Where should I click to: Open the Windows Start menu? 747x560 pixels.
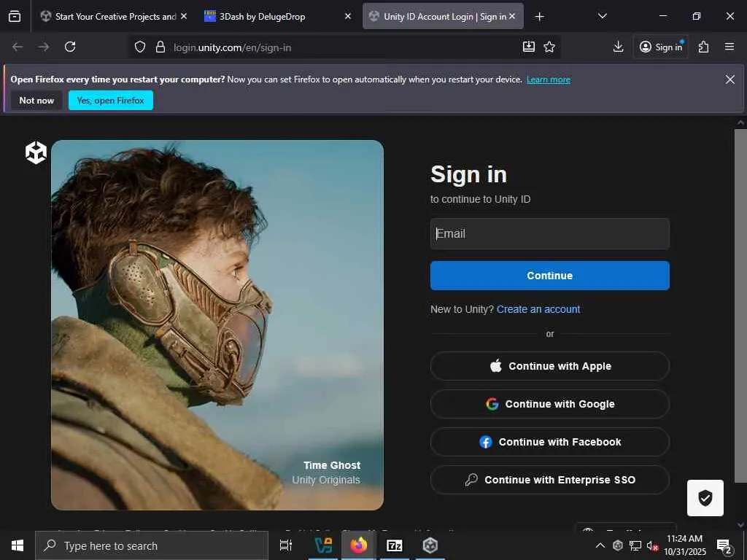[18, 545]
